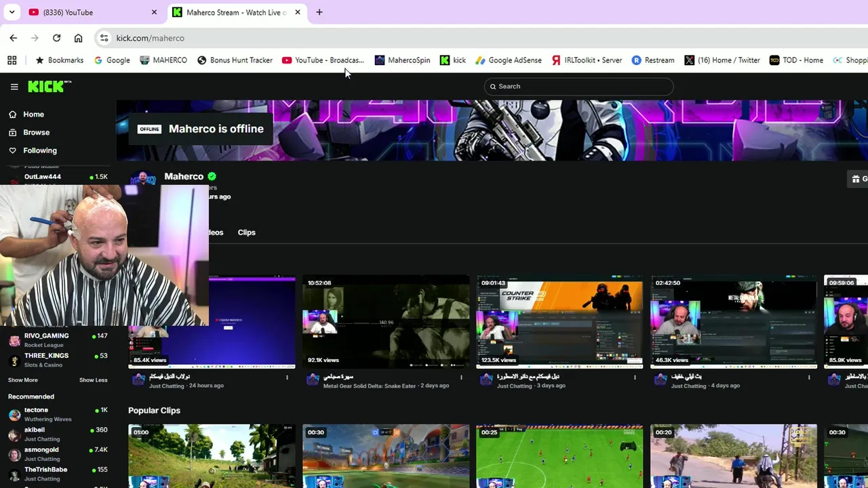Screen dimensions: 868x488
Task: Open site information icon in address bar
Action: (104, 38)
